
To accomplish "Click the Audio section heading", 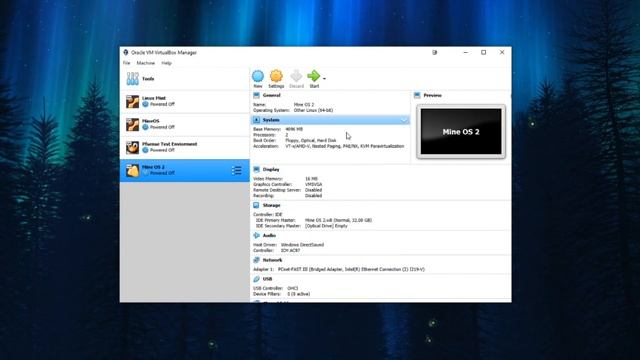I will pyautogui.click(x=269, y=236).
